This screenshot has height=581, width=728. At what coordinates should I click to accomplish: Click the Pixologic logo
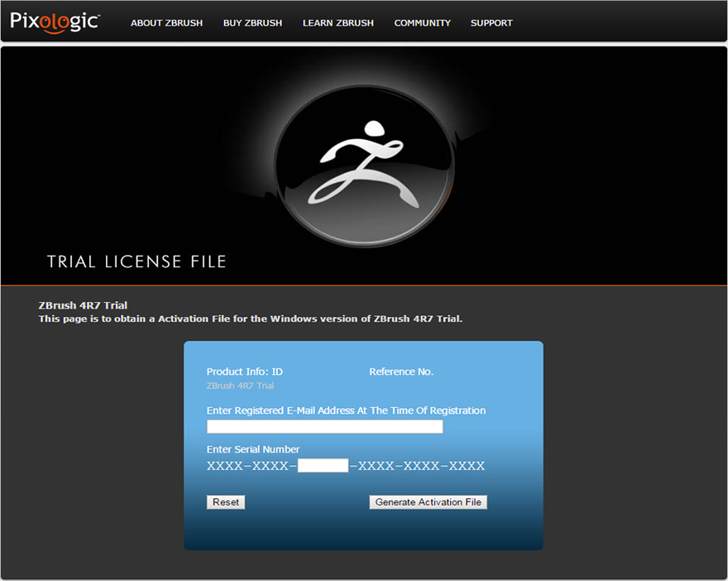click(x=55, y=22)
